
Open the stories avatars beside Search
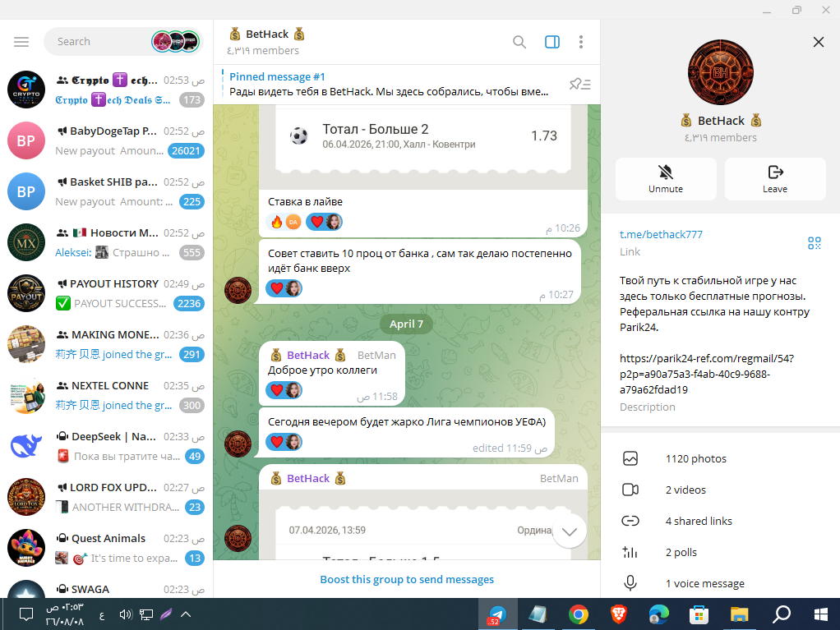pos(175,42)
